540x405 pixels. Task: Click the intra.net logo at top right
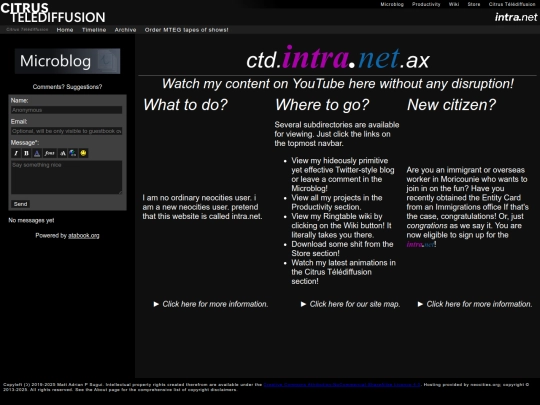(516, 17)
